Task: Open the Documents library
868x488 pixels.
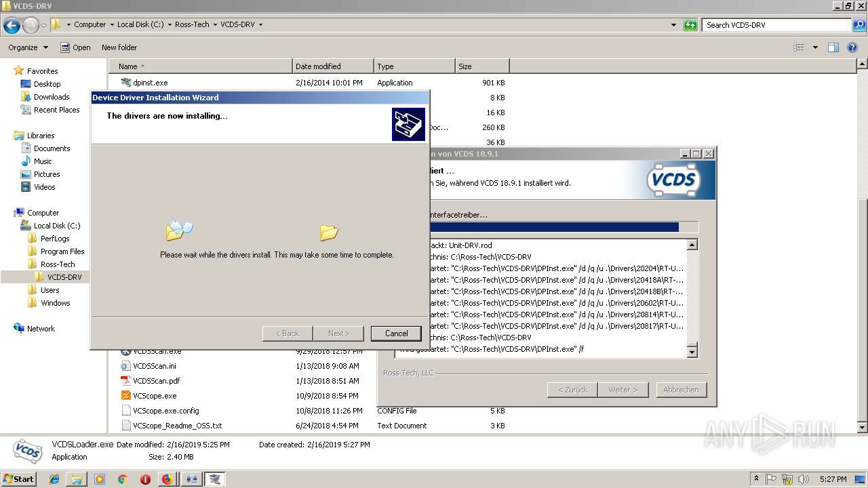Action: 52,148
